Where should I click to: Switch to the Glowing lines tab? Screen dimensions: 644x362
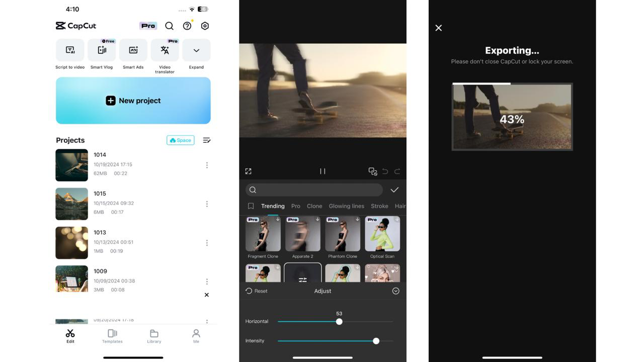pos(346,206)
